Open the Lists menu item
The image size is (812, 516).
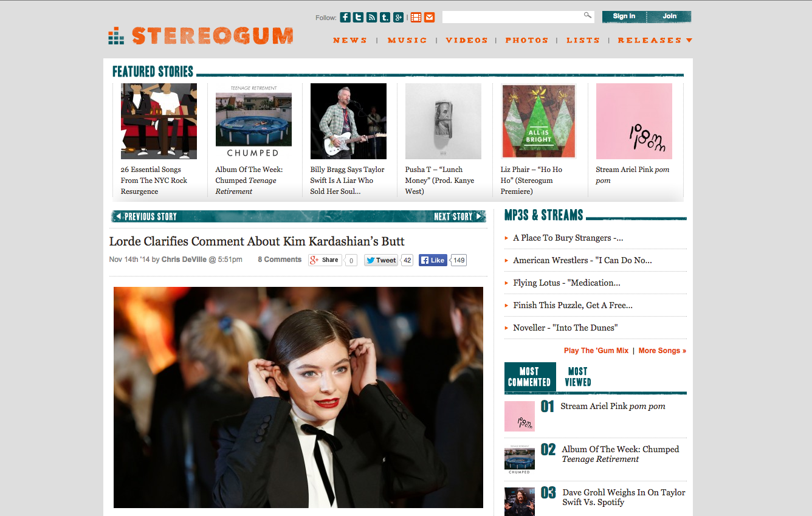pos(583,40)
